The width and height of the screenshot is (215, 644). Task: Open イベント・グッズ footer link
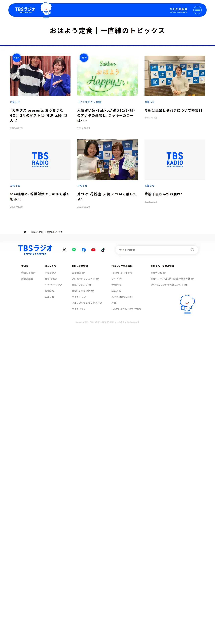pos(54,285)
